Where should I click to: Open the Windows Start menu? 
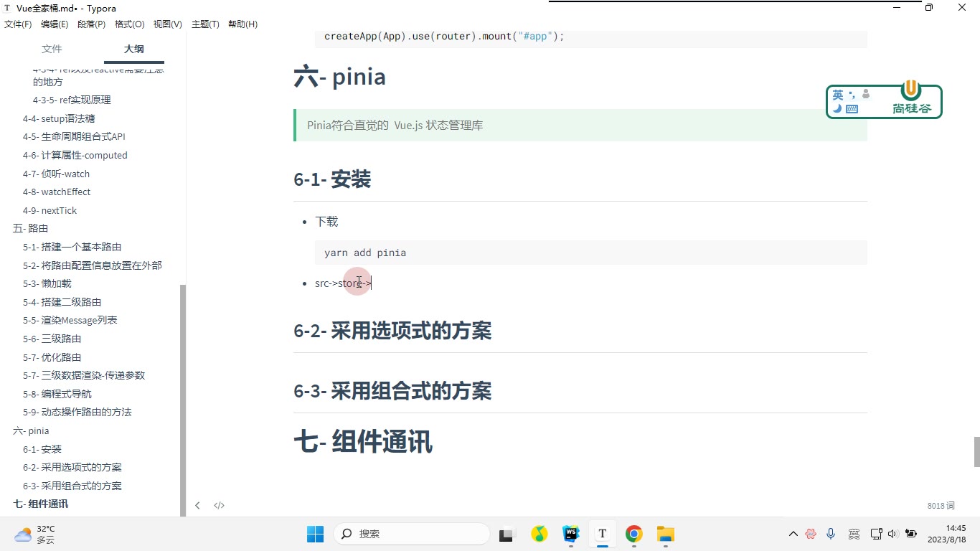pos(315,534)
